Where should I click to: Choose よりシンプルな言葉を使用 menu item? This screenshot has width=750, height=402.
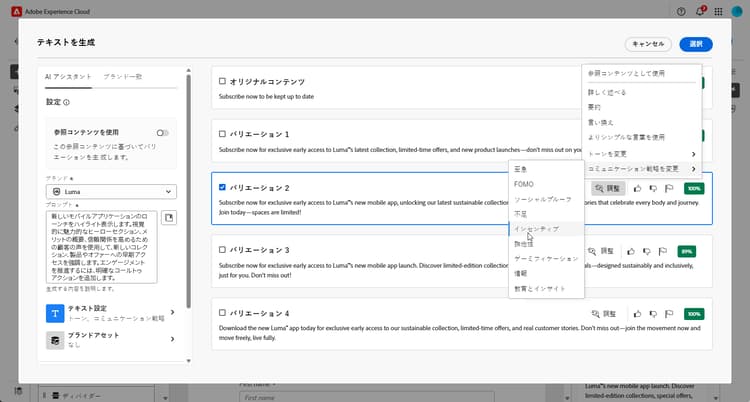point(641,137)
